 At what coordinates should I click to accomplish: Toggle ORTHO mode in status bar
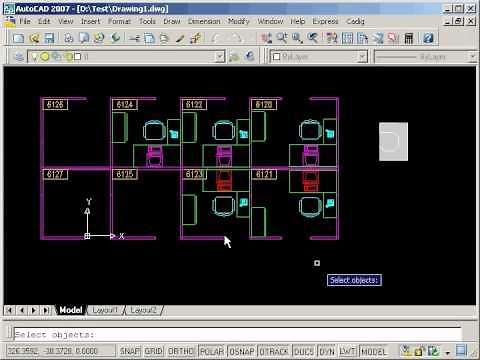point(181,351)
